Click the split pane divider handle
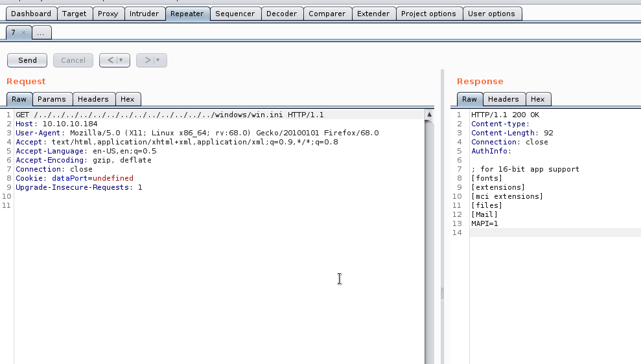Screen dimensions: 641x364 point(443,293)
